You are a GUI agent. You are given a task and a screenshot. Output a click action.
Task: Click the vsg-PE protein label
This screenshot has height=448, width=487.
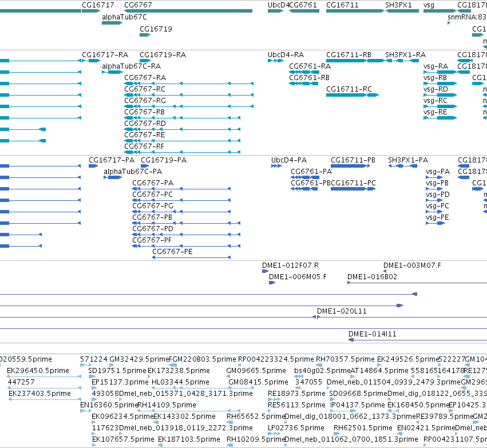click(437, 217)
